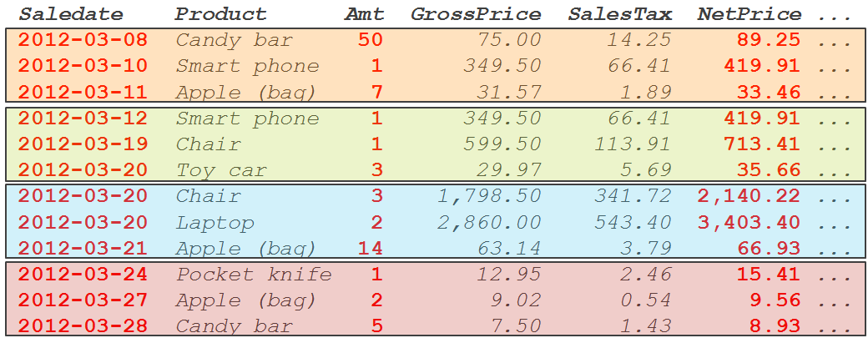Click the Saledate column header

[71, 14]
